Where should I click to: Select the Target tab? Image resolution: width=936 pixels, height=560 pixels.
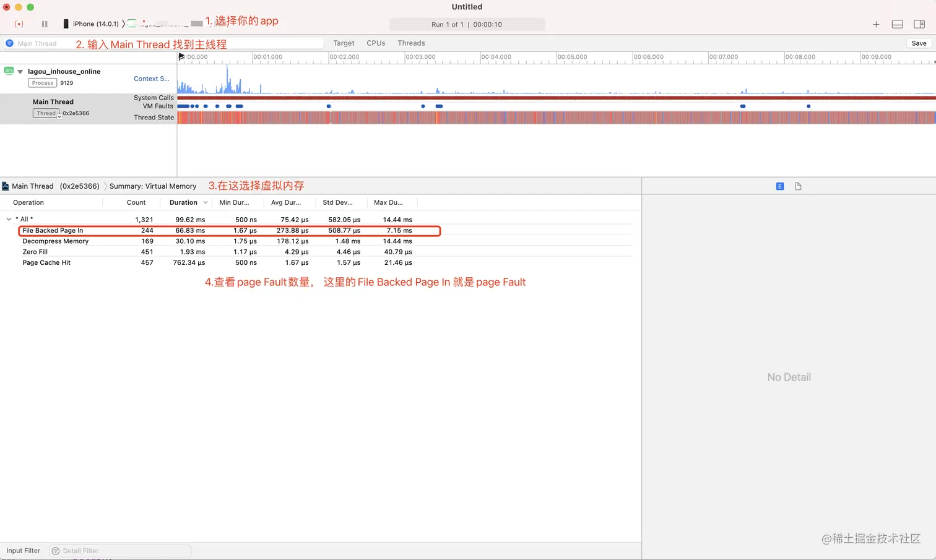point(344,43)
